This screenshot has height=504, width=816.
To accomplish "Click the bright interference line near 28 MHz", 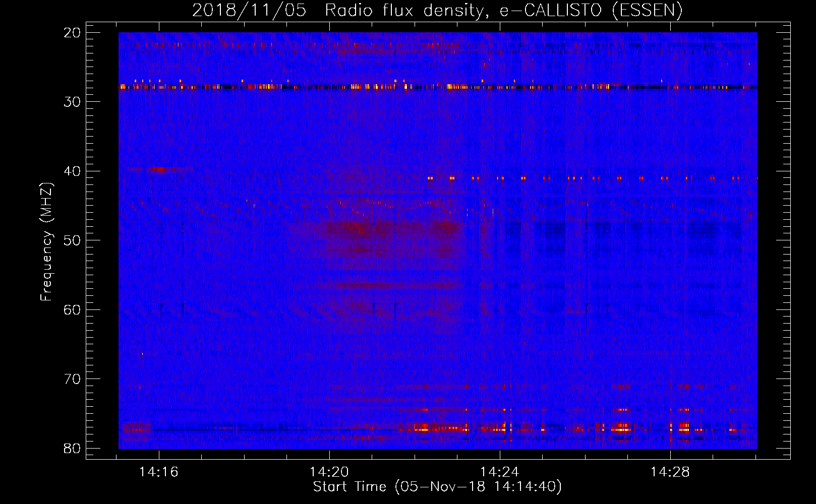I will (x=438, y=87).
